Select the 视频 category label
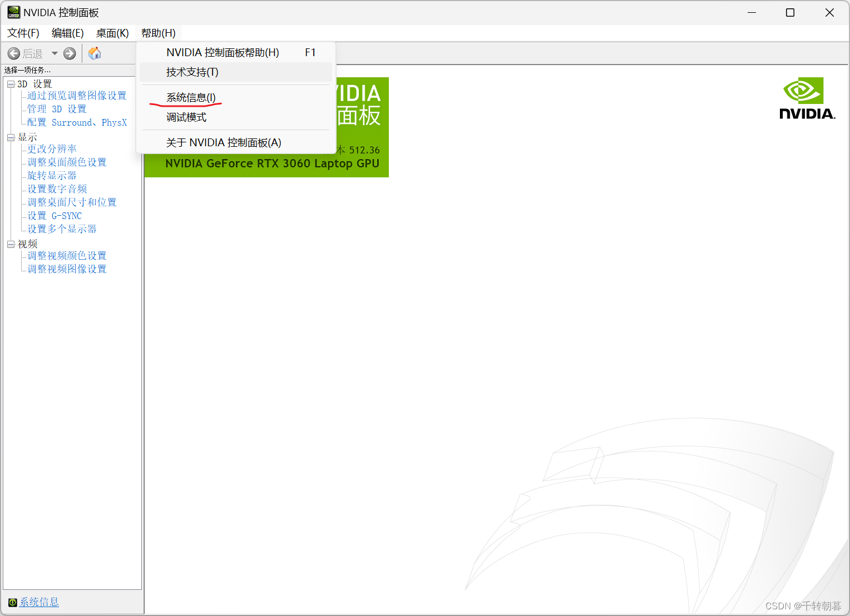850x616 pixels. (27, 244)
